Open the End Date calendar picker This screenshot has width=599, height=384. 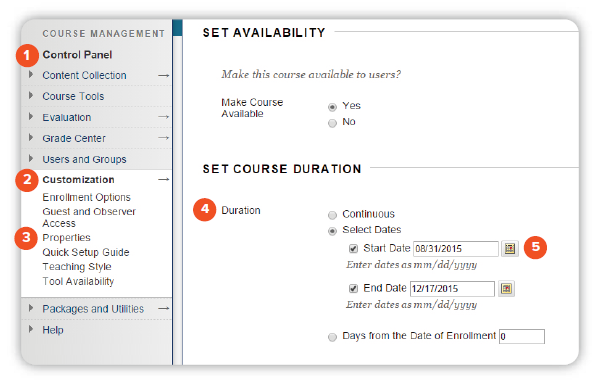coord(506,288)
